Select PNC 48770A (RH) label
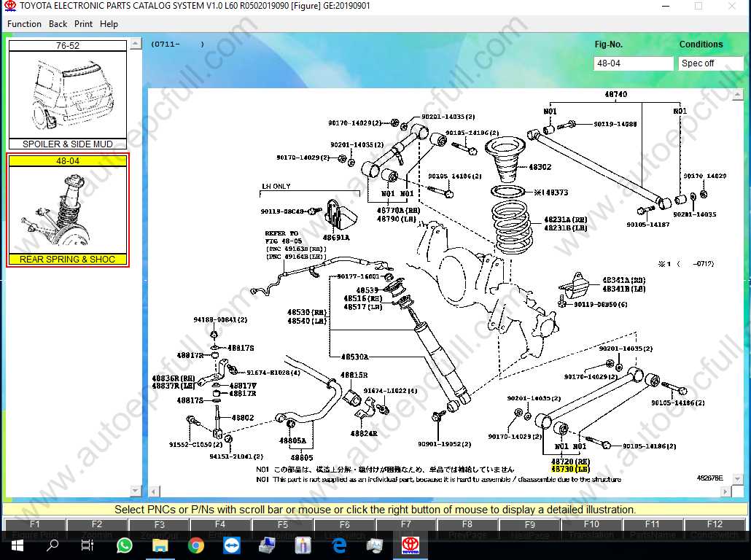Viewport: 751px width, 560px height. [399, 210]
